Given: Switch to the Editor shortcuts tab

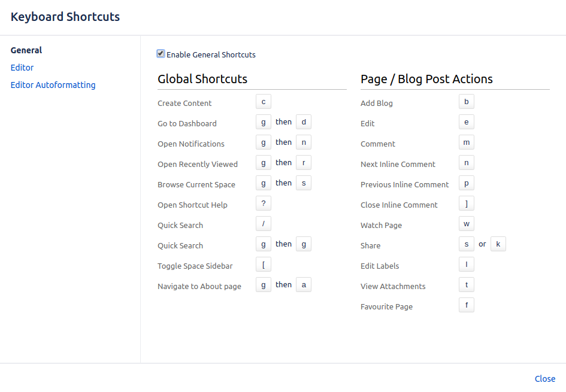Looking at the screenshot, I should (22, 68).
